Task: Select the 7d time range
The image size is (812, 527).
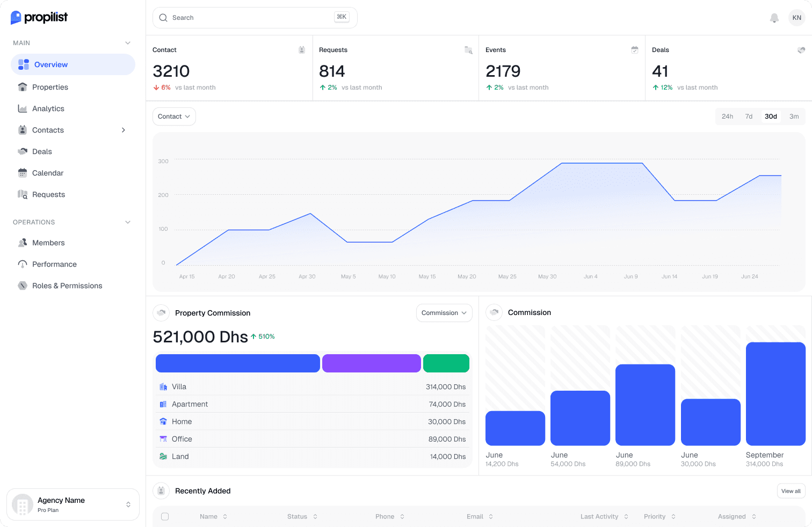Action: pos(749,116)
